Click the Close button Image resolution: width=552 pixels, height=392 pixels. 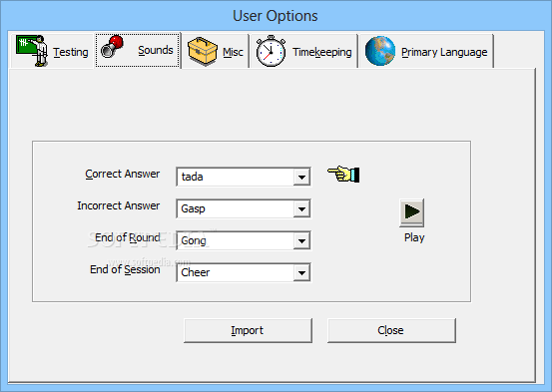point(391,330)
